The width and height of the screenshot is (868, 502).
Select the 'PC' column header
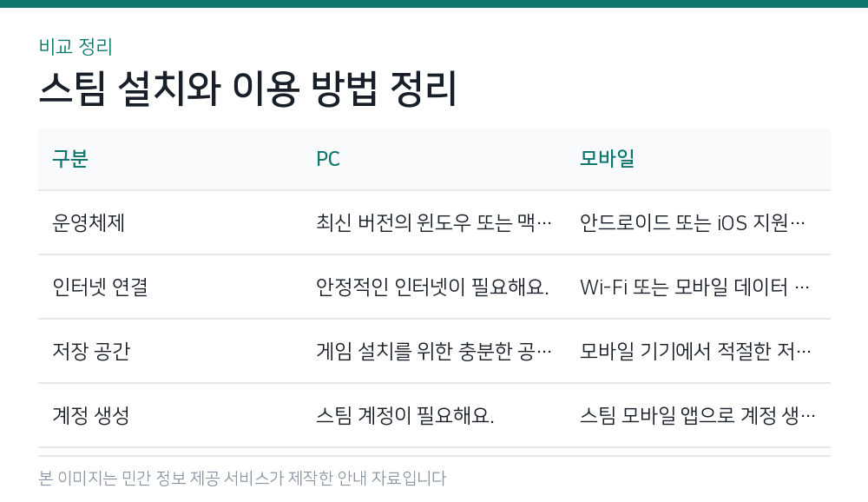(328, 159)
